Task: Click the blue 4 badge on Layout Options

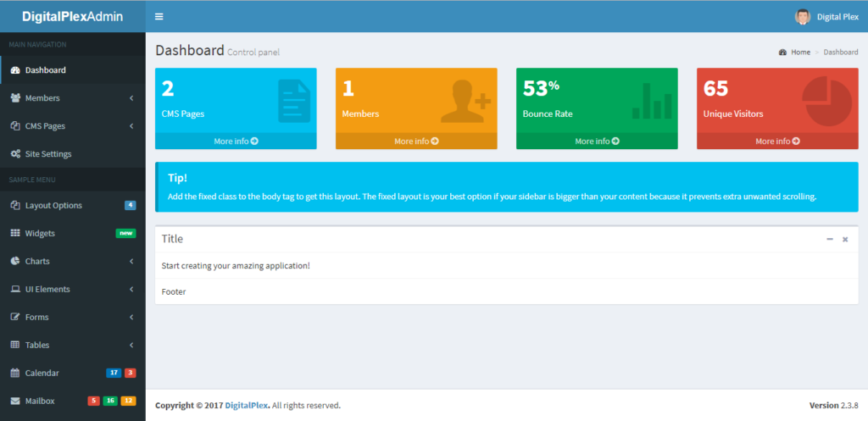Action: (x=130, y=205)
